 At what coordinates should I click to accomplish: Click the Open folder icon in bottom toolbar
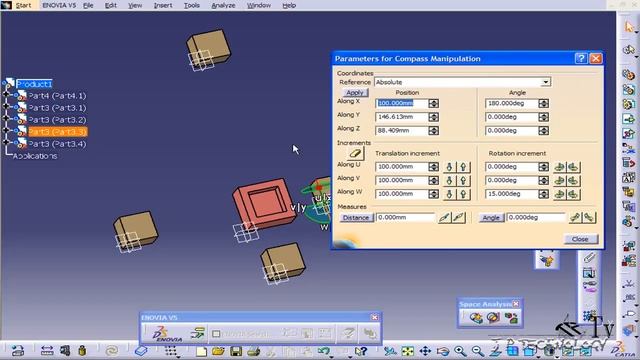(218, 351)
